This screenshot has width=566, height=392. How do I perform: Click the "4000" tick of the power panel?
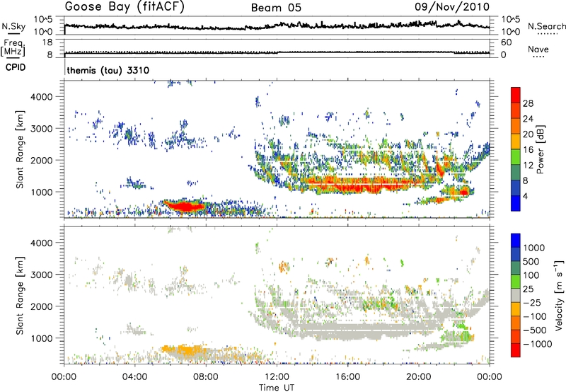click(x=41, y=97)
